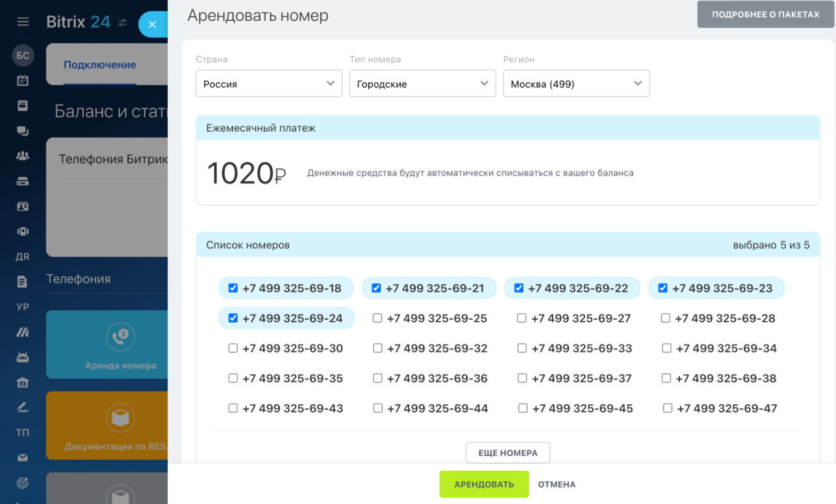Open the chat bubbles icon in the sidebar
The width and height of the screenshot is (836, 504).
pyautogui.click(x=23, y=131)
